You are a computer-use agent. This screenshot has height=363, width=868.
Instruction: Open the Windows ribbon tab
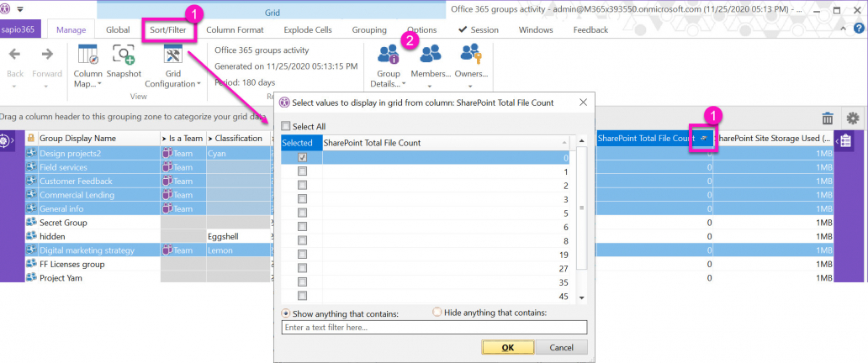[535, 30]
